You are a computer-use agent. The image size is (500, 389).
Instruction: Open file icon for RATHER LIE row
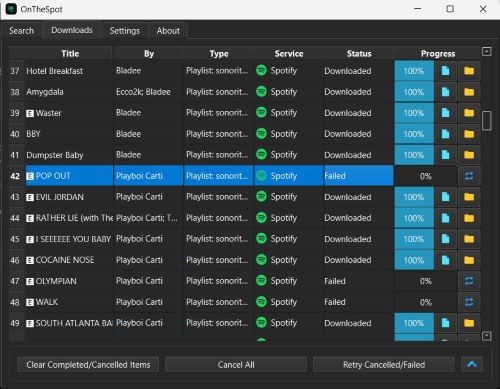tap(445, 218)
